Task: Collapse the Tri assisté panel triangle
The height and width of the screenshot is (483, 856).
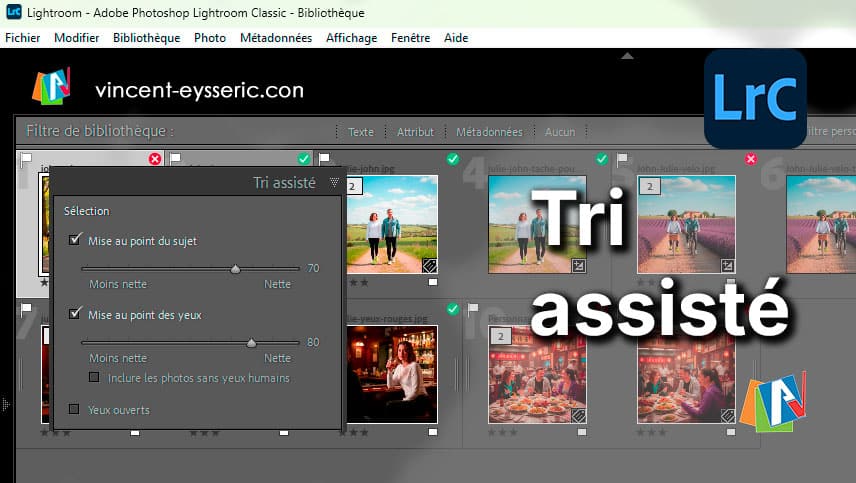Action: 334,183
